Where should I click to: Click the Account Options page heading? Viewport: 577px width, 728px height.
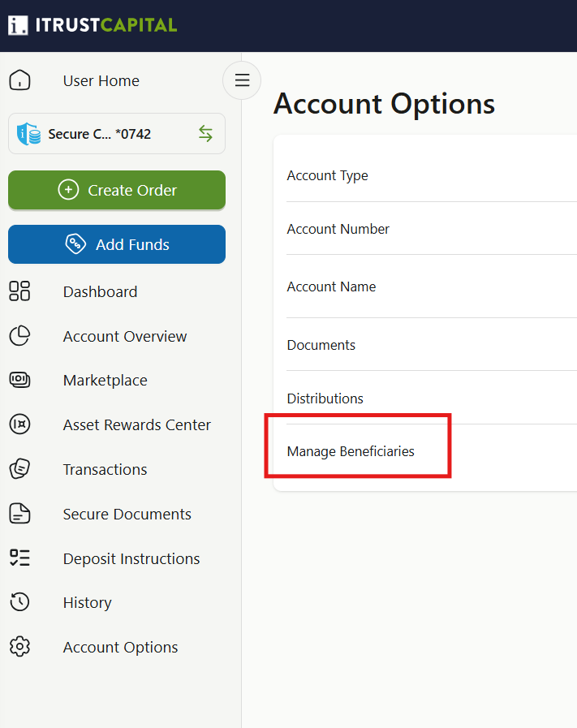pos(384,104)
